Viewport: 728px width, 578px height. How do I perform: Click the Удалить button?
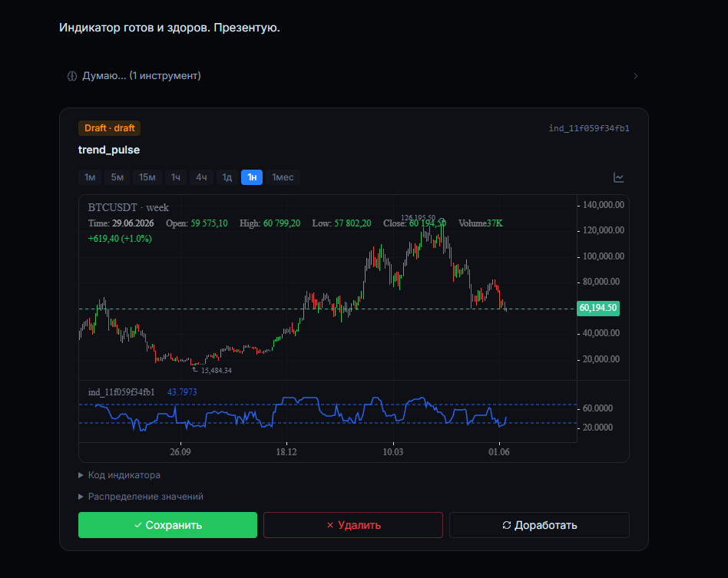pyautogui.click(x=353, y=525)
